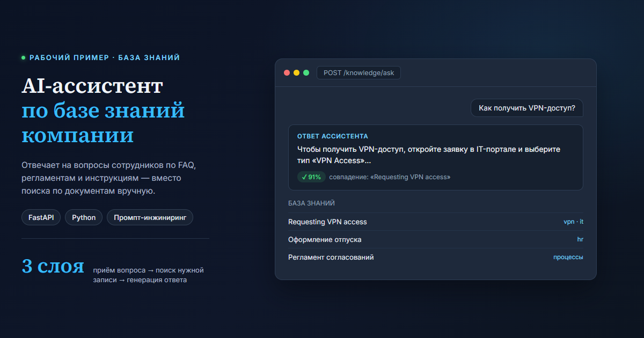Select the Промпт-инжиниринг tag

click(150, 217)
